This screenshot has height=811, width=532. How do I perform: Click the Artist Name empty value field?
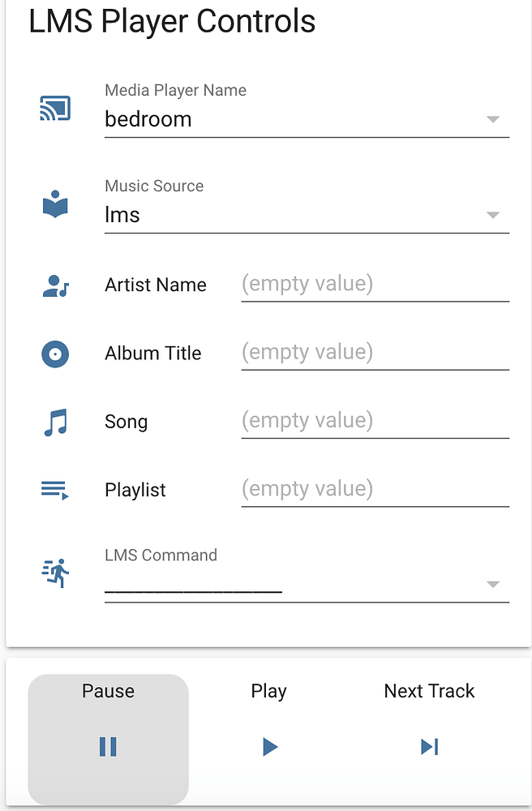(x=375, y=284)
